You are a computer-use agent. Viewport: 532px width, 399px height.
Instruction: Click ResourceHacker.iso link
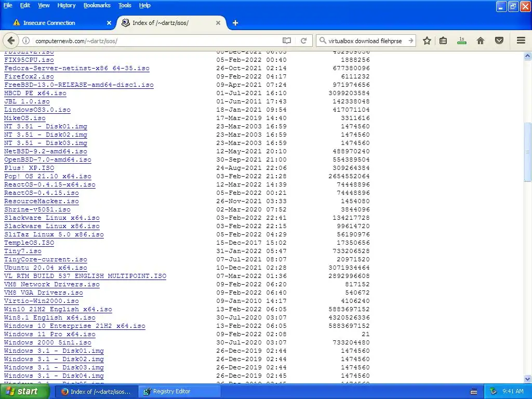(42, 201)
